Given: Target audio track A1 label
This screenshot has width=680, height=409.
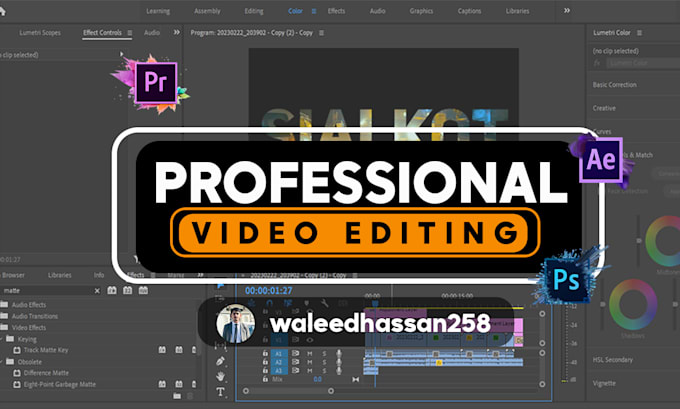Looking at the screenshot, I should (279, 353).
